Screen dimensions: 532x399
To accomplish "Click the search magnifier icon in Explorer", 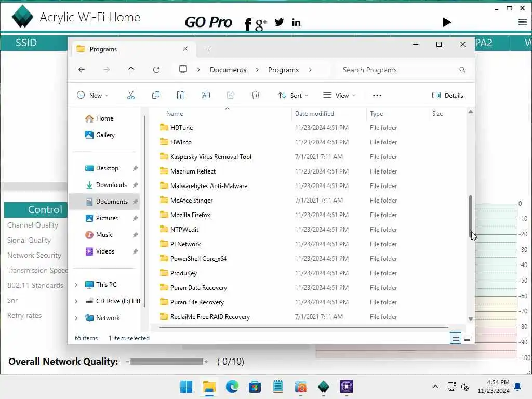I will pyautogui.click(x=462, y=70).
